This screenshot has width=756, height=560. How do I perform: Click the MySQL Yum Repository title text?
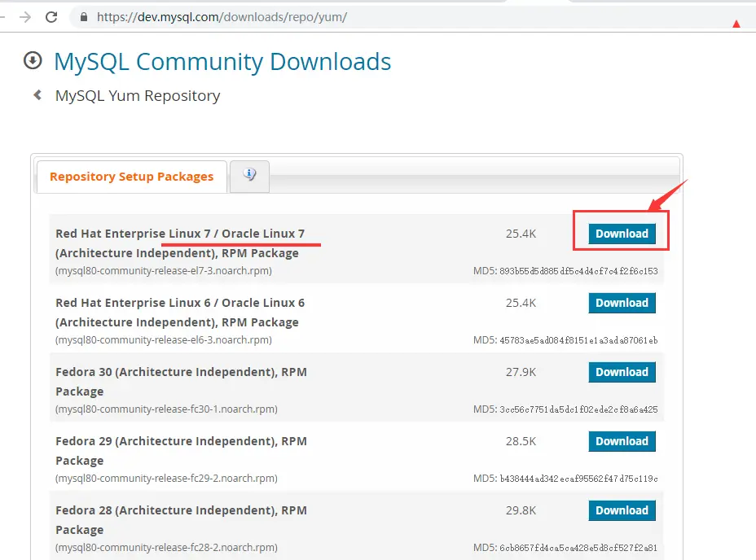(x=138, y=96)
